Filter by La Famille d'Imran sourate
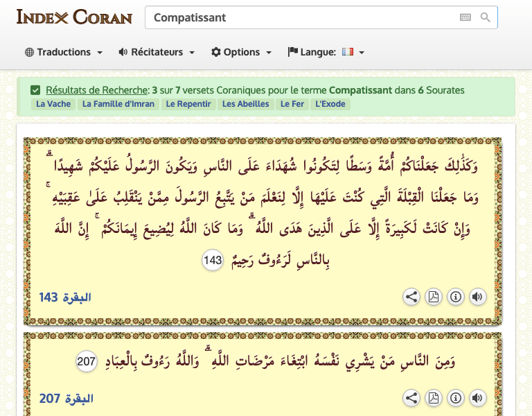Image resolution: width=532 pixels, height=416 pixels. click(118, 104)
